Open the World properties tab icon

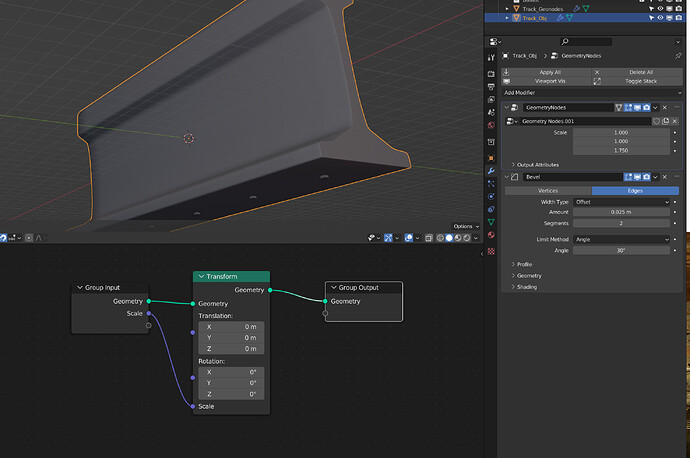click(x=491, y=125)
